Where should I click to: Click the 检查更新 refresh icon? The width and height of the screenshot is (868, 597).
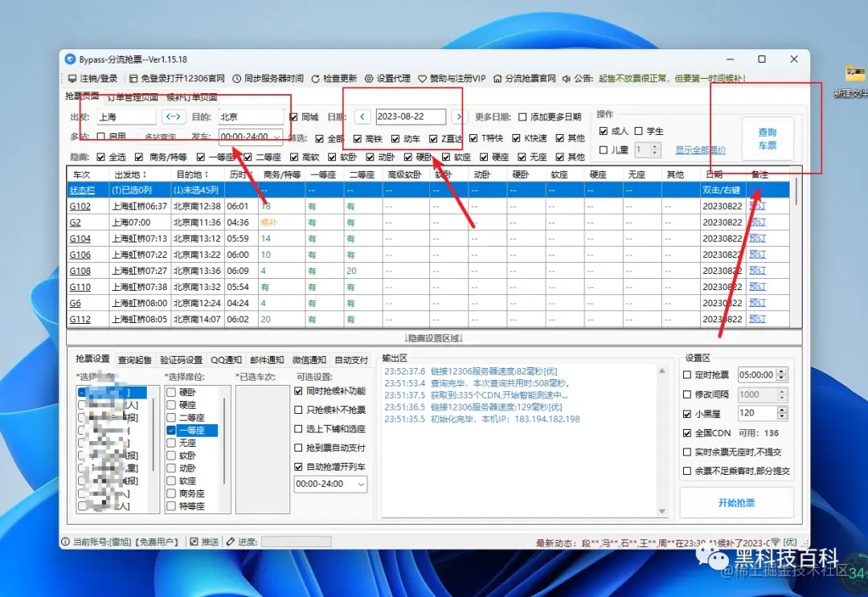(315, 79)
